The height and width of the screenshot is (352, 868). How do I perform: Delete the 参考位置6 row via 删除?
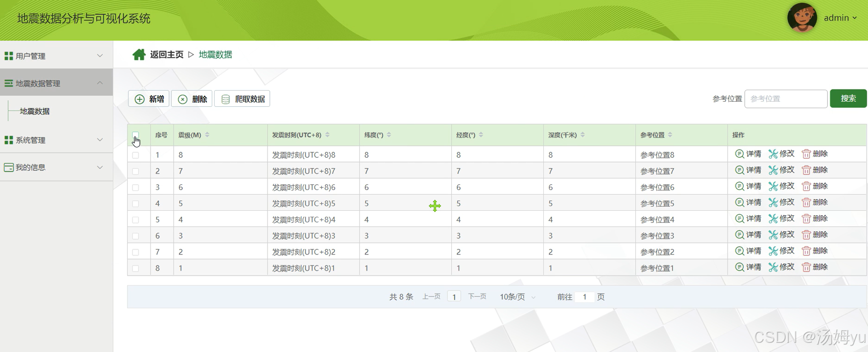point(815,186)
